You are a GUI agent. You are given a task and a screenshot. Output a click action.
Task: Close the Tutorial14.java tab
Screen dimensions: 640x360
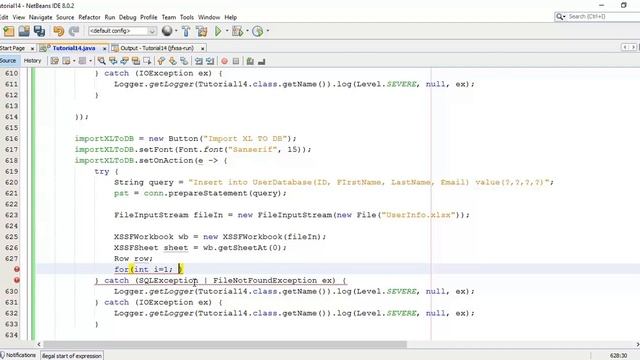click(104, 49)
